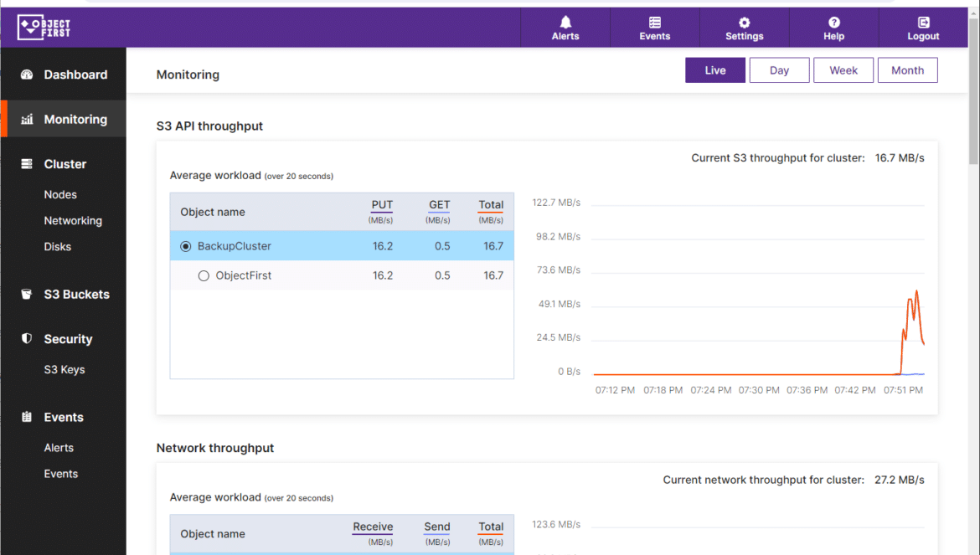Image resolution: width=980 pixels, height=555 pixels.
Task: Click the Object name header in S3 table
Action: [x=213, y=213]
